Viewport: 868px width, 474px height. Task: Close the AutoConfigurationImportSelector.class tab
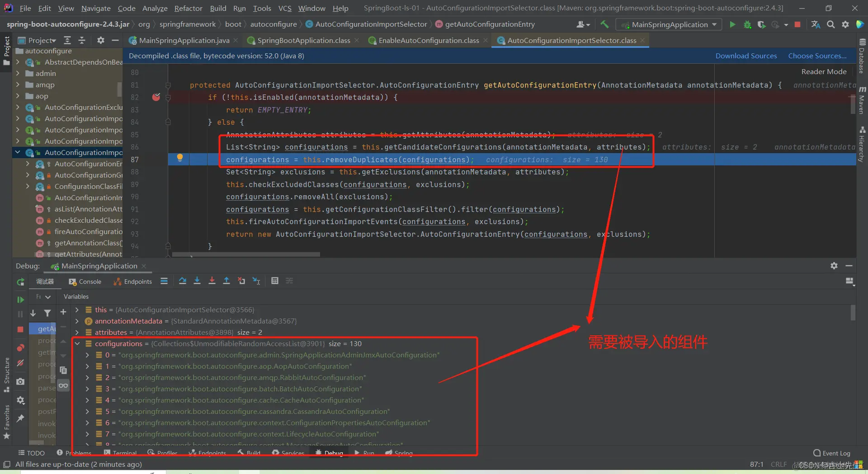pos(642,40)
